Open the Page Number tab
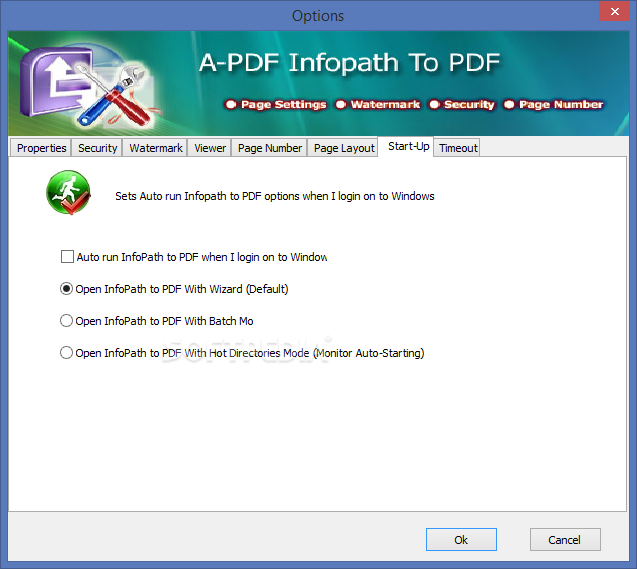 [270, 148]
